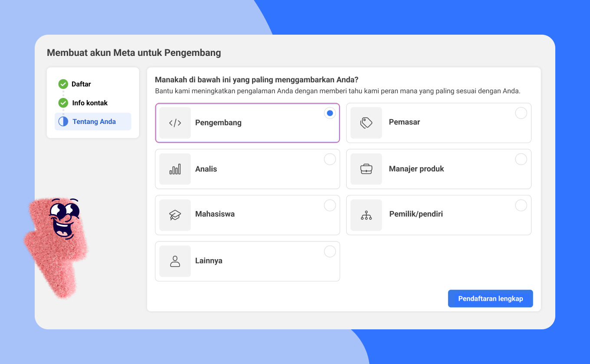The width and height of the screenshot is (590, 364).
Task: Select the Lainnya radio button
Action: point(330,251)
